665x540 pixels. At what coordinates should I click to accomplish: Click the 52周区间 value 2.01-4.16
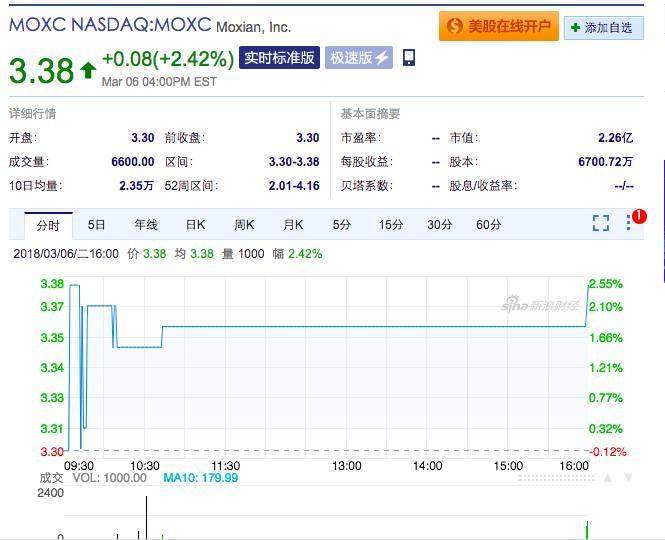pos(294,185)
